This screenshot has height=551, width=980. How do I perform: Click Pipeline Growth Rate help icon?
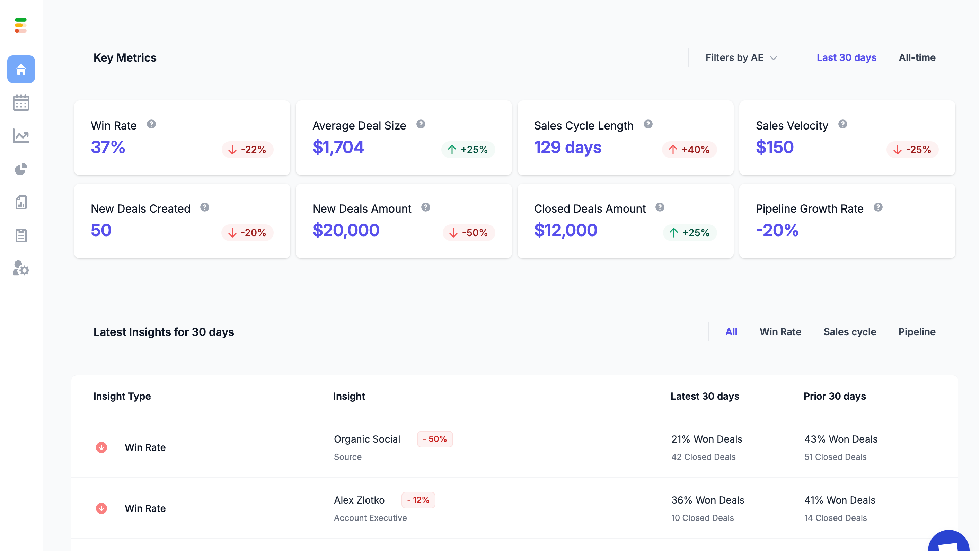point(878,207)
